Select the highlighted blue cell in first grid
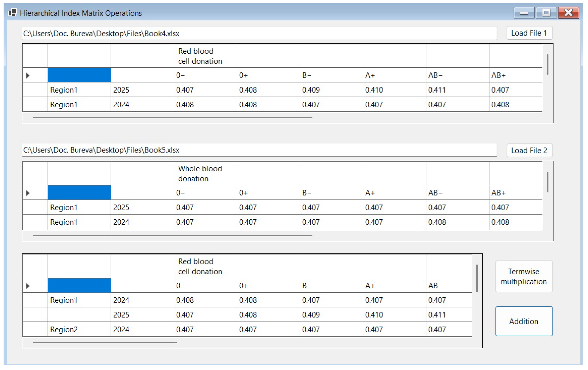 79,75
